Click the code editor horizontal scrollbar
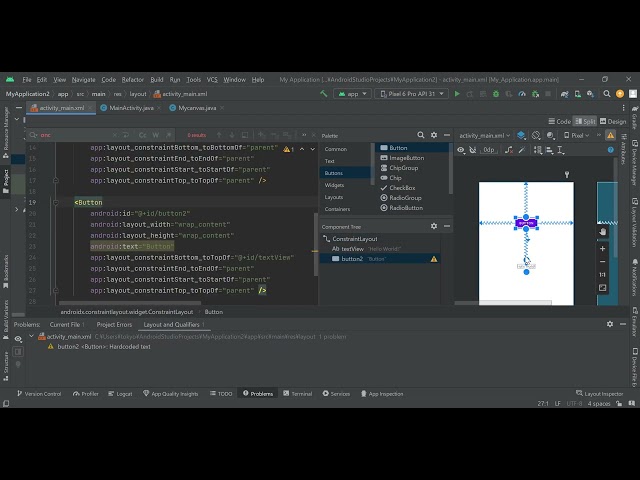Screen dimensions: 640x480 click(130, 303)
